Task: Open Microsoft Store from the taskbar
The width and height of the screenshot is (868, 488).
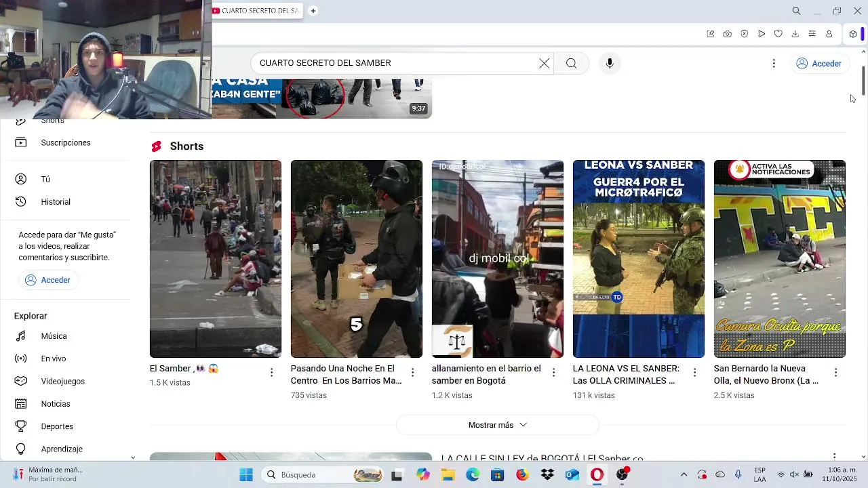Action: pos(497,474)
